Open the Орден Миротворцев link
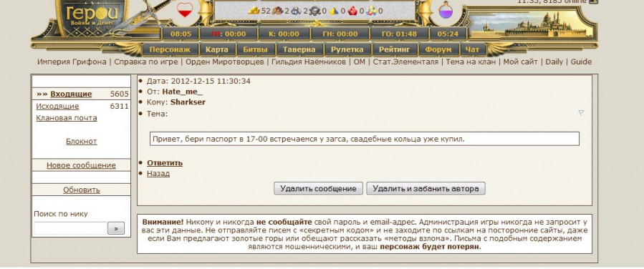The image size is (644, 269). [225, 62]
